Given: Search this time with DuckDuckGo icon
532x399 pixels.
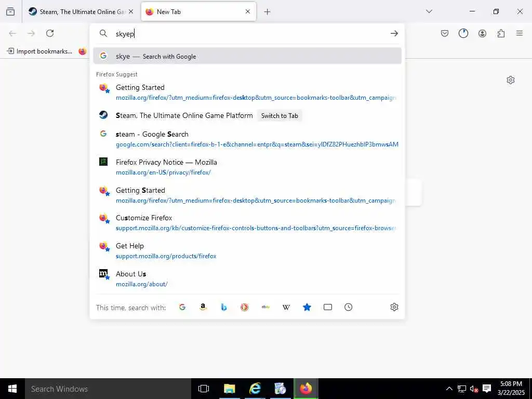Looking at the screenshot, I should point(244,307).
